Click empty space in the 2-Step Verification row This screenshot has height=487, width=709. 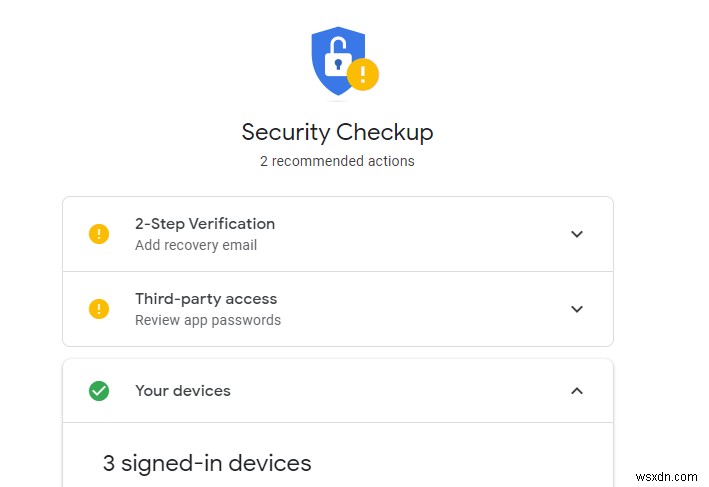coord(420,234)
